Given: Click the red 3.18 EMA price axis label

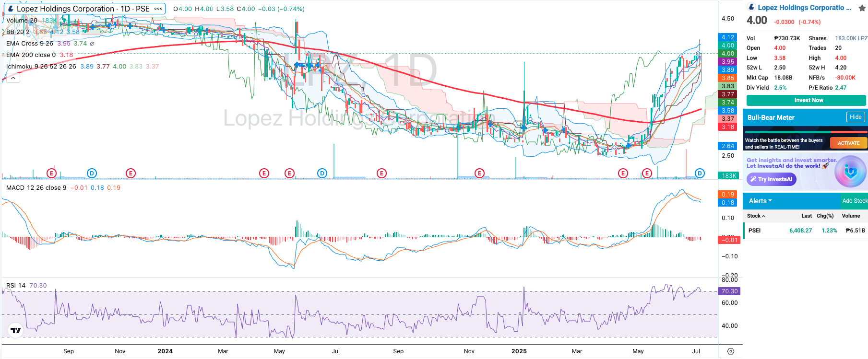Looking at the screenshot, I should pyautogui.click(x=728, y=127).
